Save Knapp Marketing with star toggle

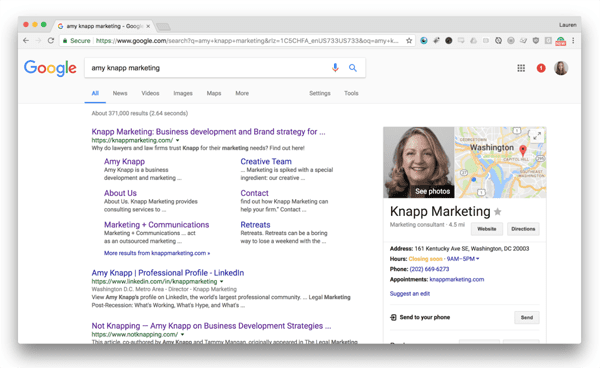497,212
